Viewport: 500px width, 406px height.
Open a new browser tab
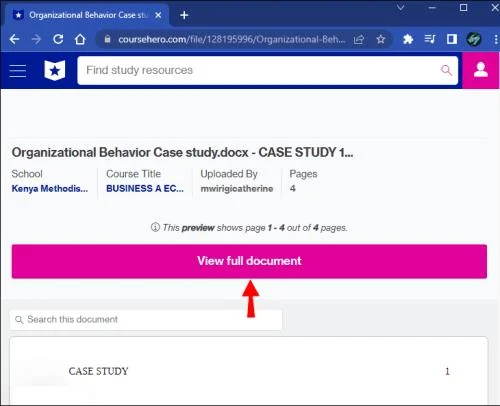[x=184, y=15]
